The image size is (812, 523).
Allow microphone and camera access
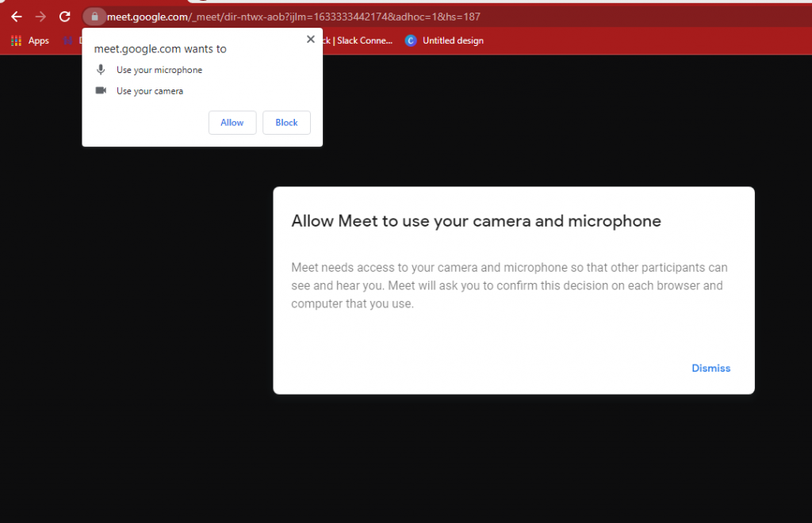232,122
